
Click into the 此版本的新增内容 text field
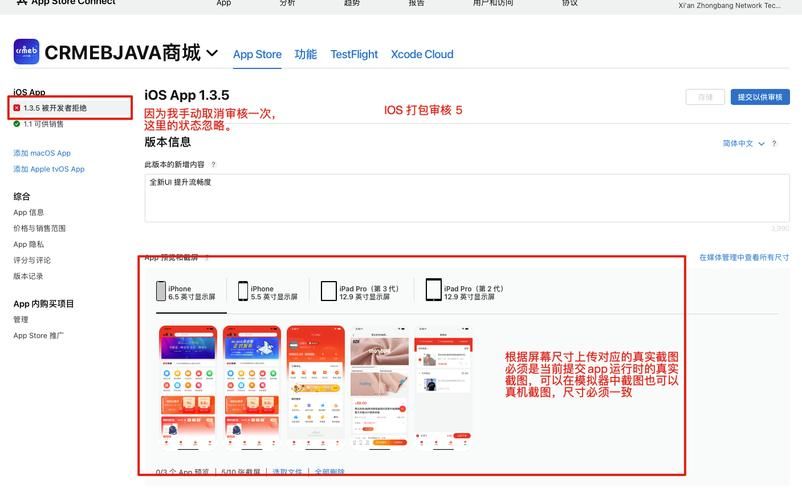467,198
